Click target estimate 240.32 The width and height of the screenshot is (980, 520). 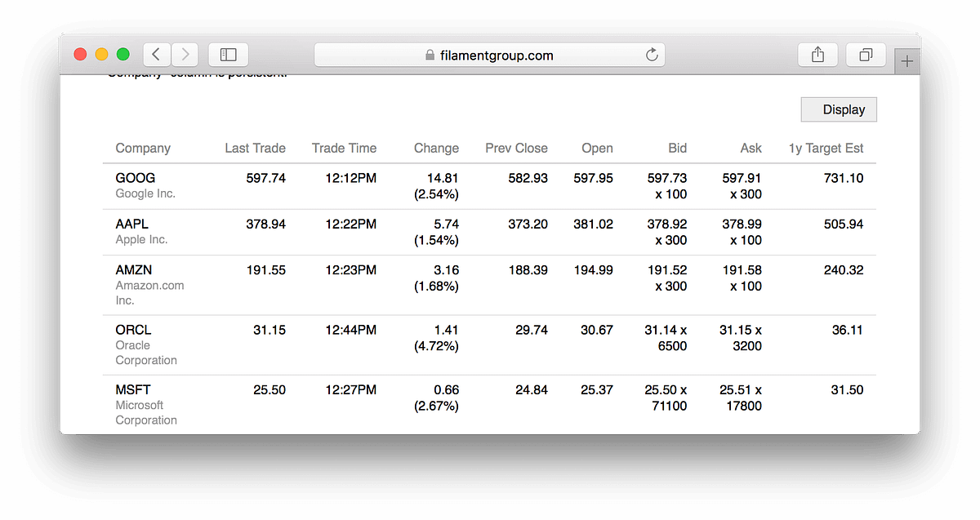(844, 269)
